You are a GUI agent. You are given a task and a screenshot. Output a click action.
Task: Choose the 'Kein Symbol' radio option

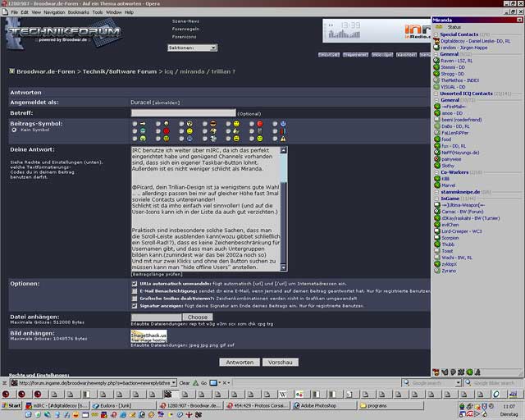[x=14, y=130]
